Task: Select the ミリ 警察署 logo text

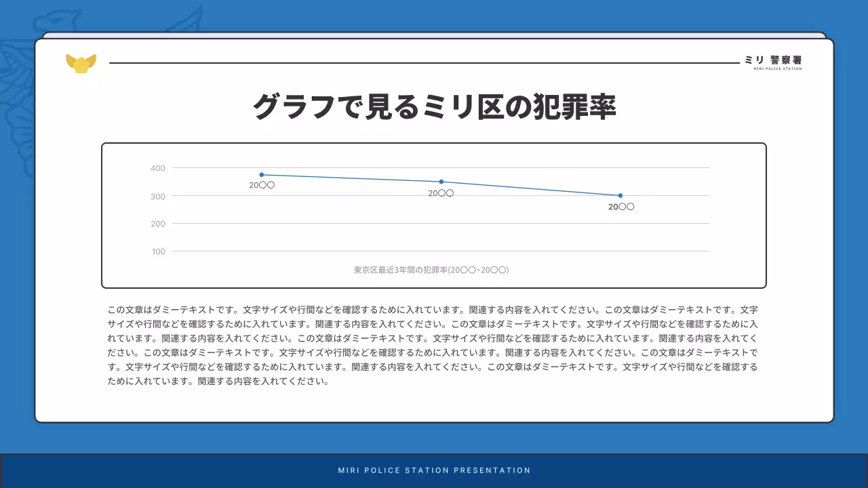Action: [775, 60]
